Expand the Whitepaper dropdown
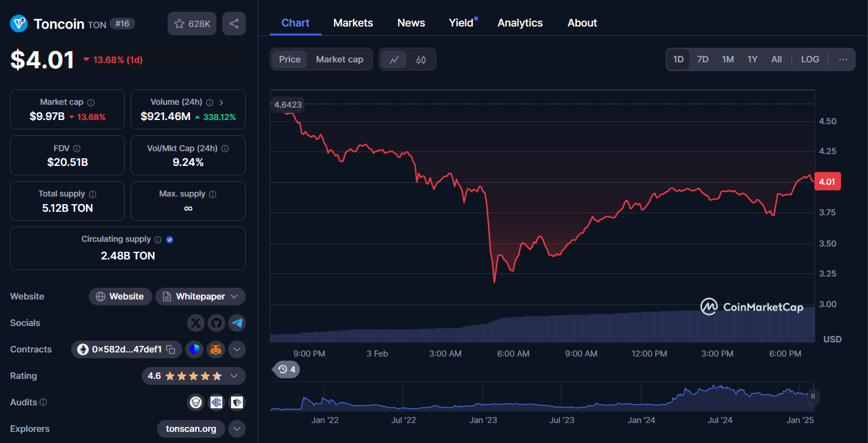Image resolution: width=868 pixels, height=443 pixels. pos(234,296)
